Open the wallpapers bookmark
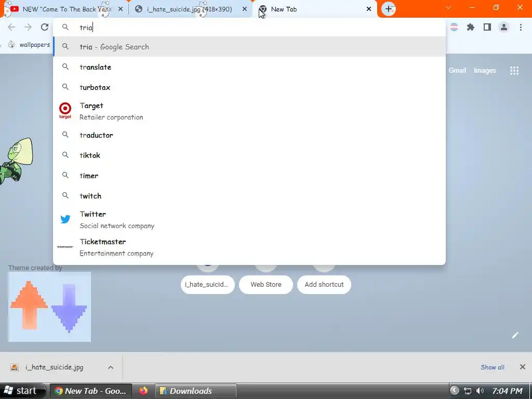532x399 pixels. pos(29,45)
